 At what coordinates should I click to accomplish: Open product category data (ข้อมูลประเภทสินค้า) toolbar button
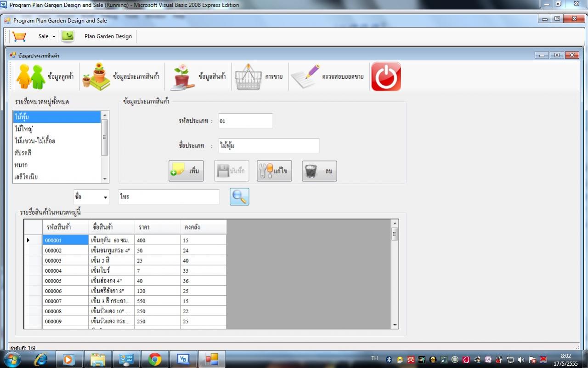click(x=121, y=76)
